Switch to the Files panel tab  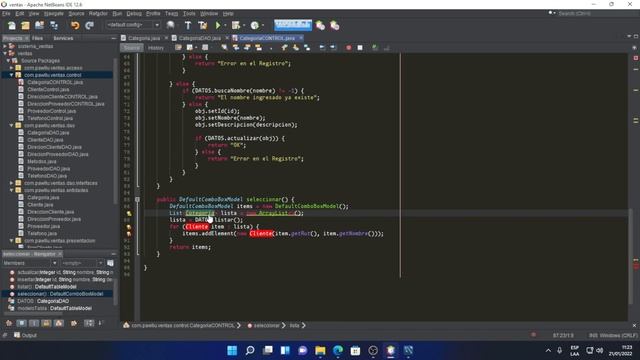point(37,38)
